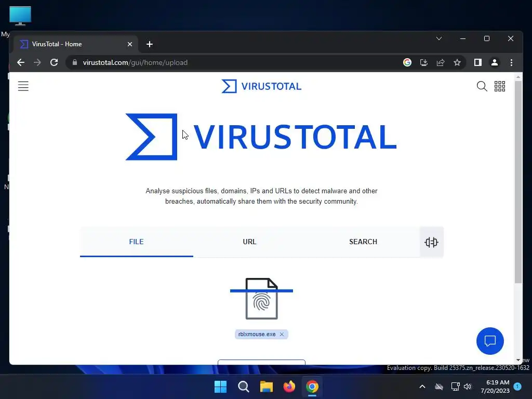
Task: Share this page icon
Action: pyautogui.click(x=441, y=62)
